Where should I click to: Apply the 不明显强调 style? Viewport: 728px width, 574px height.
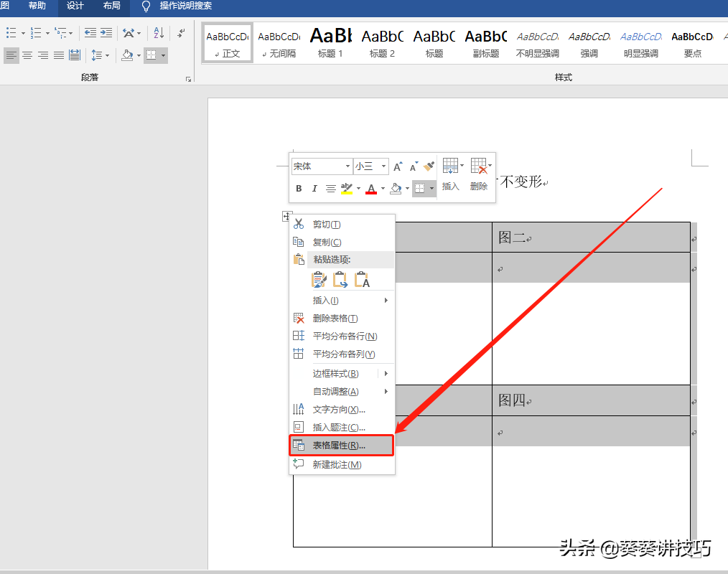click(x=538, y=44)
